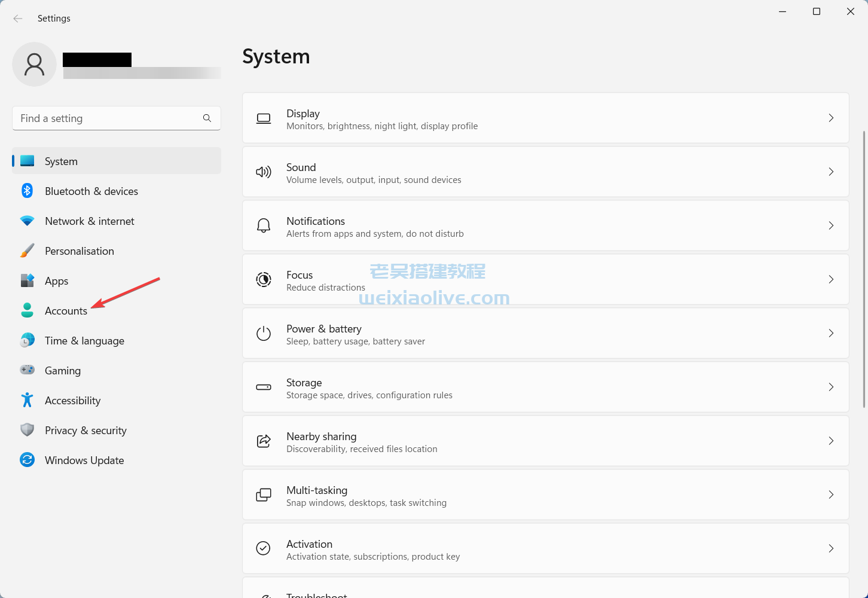Image resolution: width=868 pixels, height=598 pixels.
Task: Click the Personalisation paintbrush icon
Action: click(27, 251)
